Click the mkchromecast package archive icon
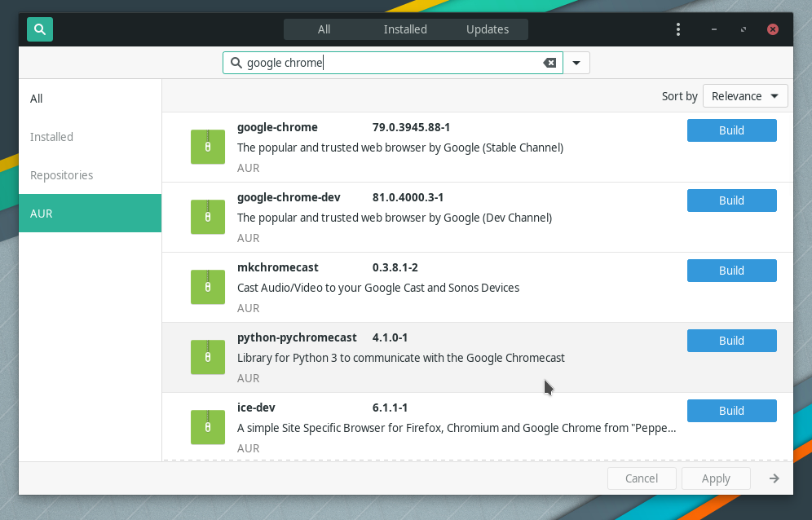Viewport: 812px width, 520px height. click(208, 287)
